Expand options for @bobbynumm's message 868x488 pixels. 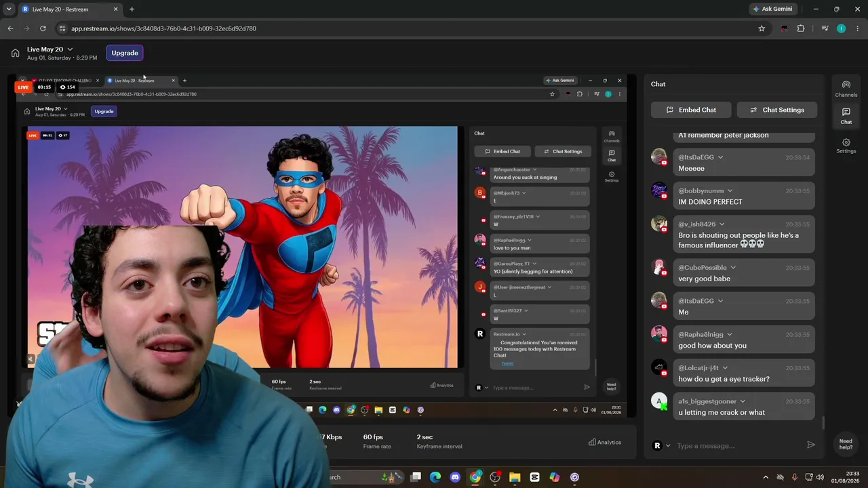(730, 190)
